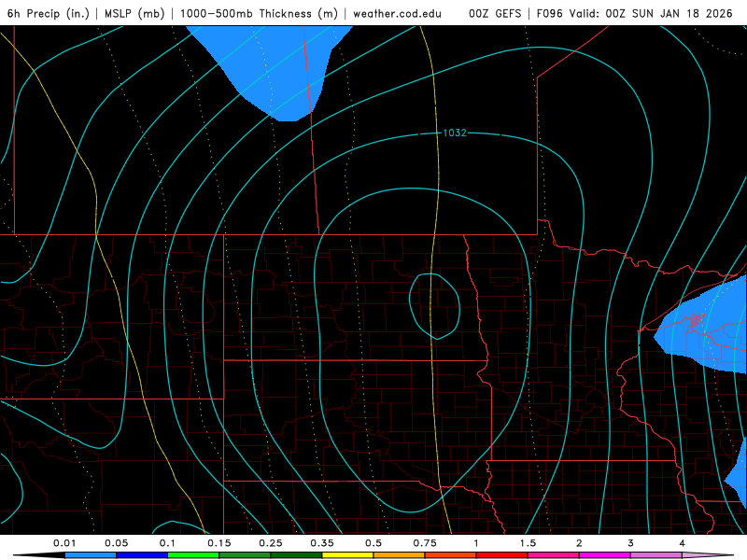Pick the light orange 0.5–0.75 legend swatch
Image resolution: width=747 pixels, height=560 pixels.
[x=400, y=555]
